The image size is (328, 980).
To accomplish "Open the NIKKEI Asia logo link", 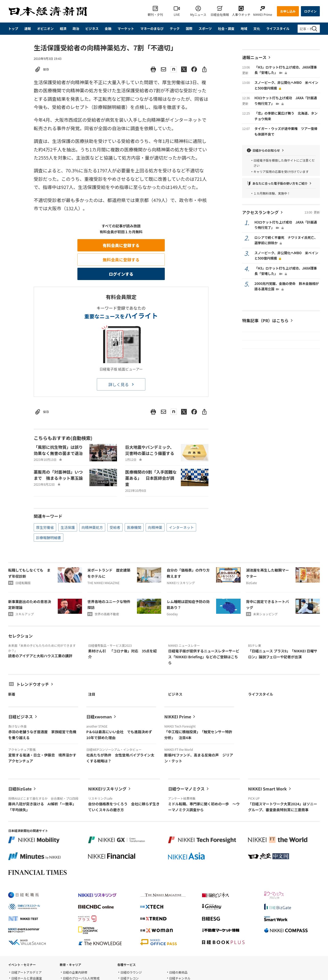I will (186, 856).
